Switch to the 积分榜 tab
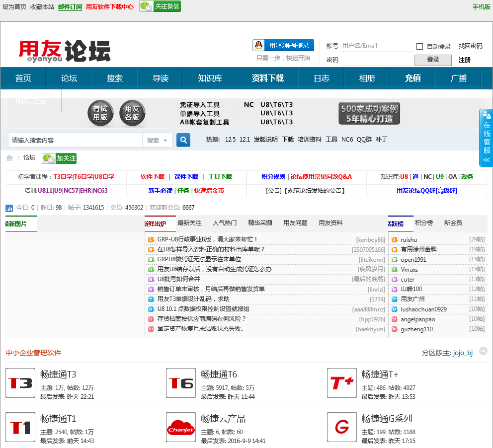Viewport: 493px width, 448px height. [x=424, y=223]
